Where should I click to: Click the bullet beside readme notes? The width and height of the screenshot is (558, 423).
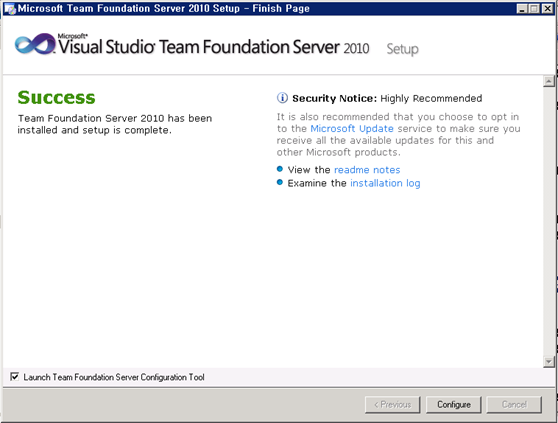pos(280,169)
